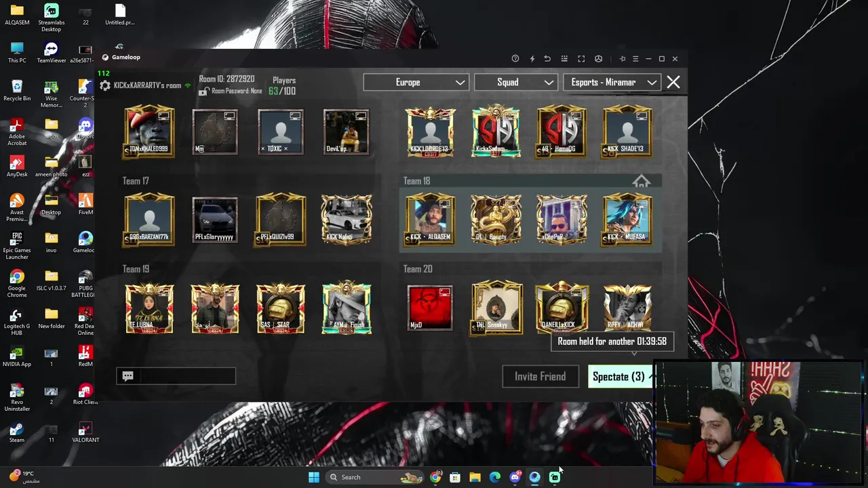The width and height of the screenshot is (868, 488).
Task: Select player TDNxKHALED999 avatar
Action: tap(149, 131)
